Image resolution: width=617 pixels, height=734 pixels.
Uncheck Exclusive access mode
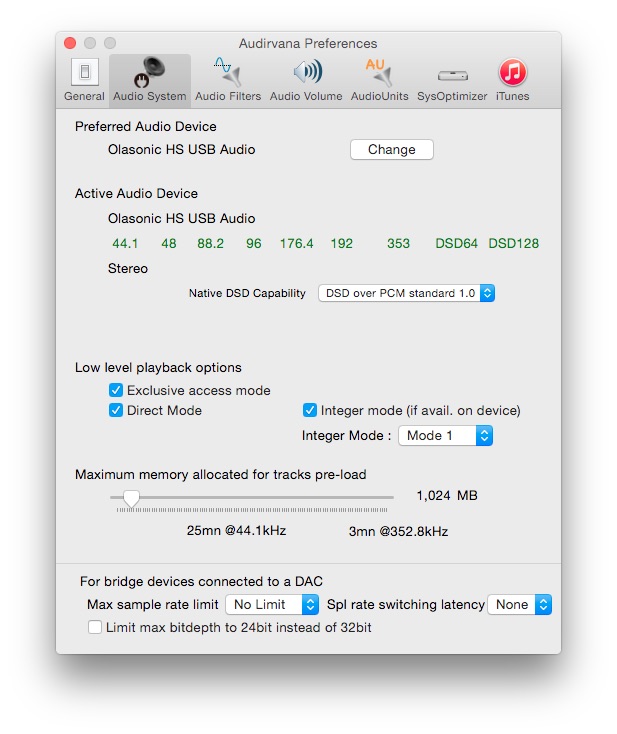(116, 390)
